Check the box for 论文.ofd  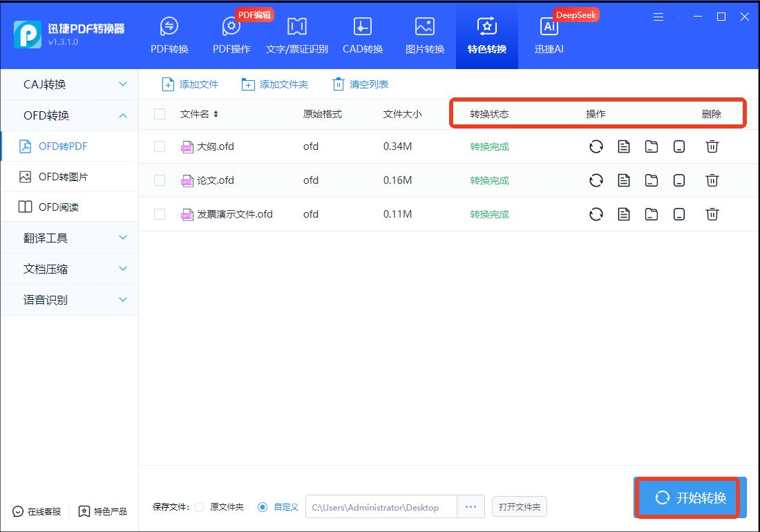tap(160, 180)
